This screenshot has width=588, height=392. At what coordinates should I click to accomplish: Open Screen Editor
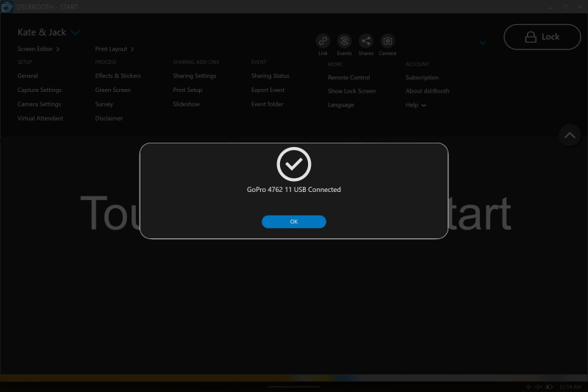click(38, 49)
